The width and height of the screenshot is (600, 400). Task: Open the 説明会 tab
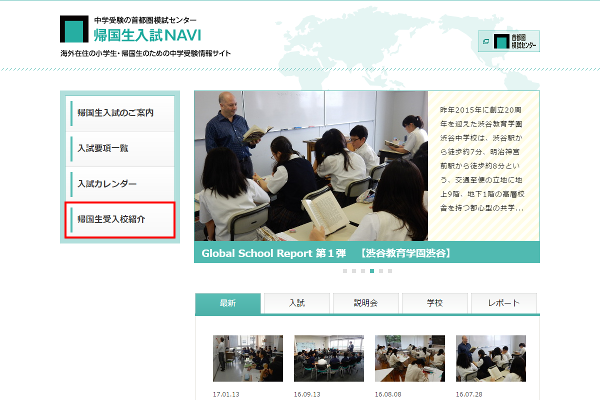pyautogui.click(x=365, y=303)
